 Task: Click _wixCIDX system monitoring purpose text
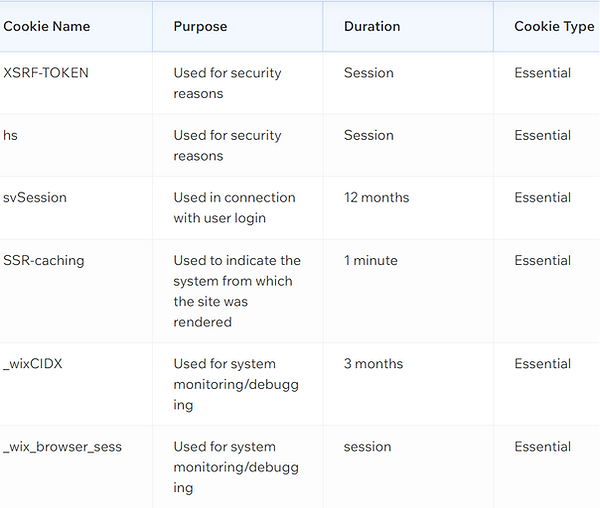(x=236, y=384)
